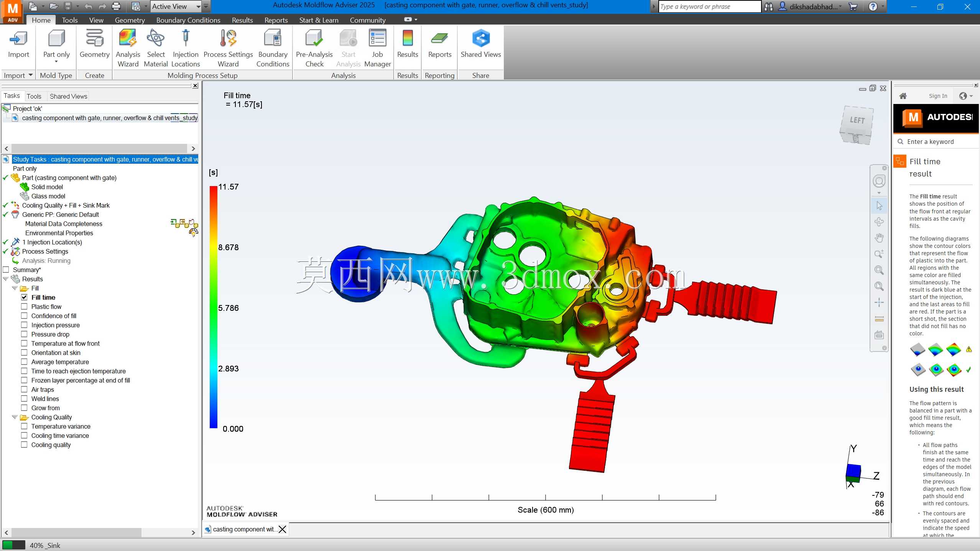The image size is (980, 551).
Task: Switch to the Geometry ribbon tab
Action: [x=130, y=20]
